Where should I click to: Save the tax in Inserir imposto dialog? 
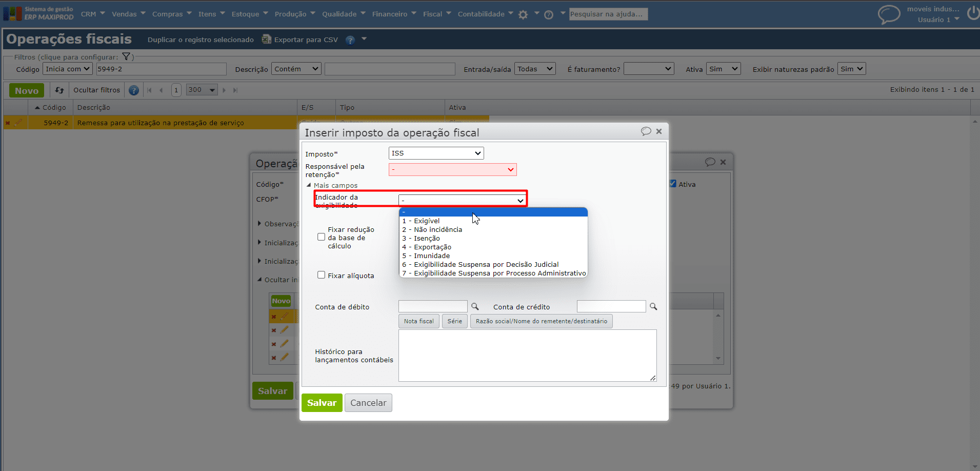click(x=322, y=403)
